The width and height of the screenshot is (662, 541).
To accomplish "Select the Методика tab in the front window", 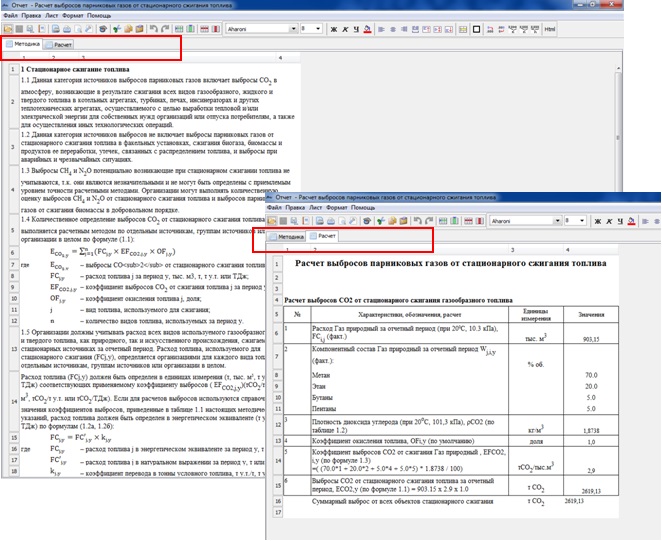I will tap(291, 236).
